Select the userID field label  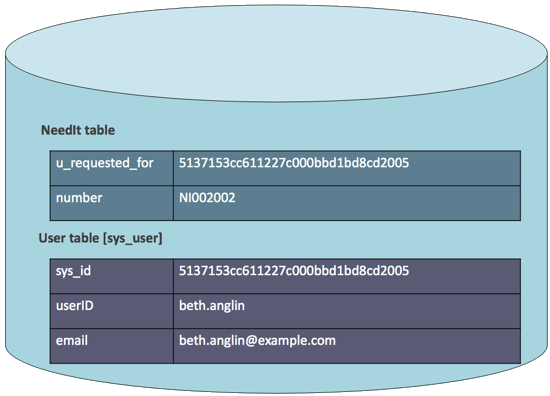[75, 306]
